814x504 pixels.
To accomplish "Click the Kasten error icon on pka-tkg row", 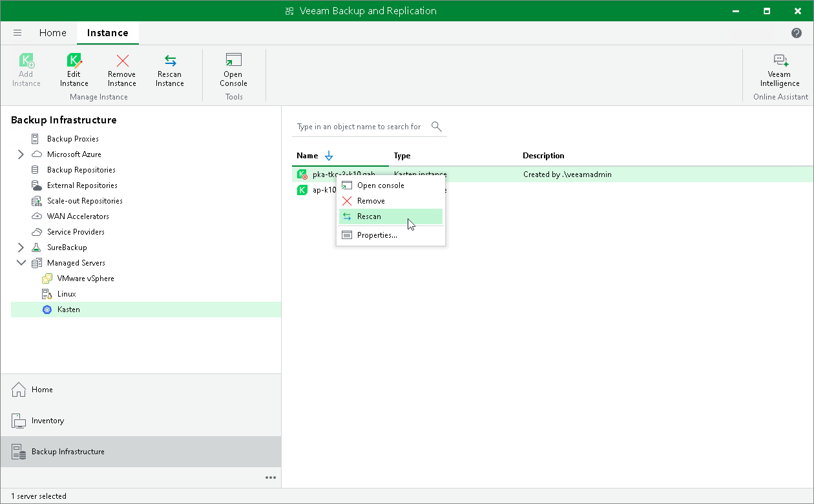I will 302,174.
